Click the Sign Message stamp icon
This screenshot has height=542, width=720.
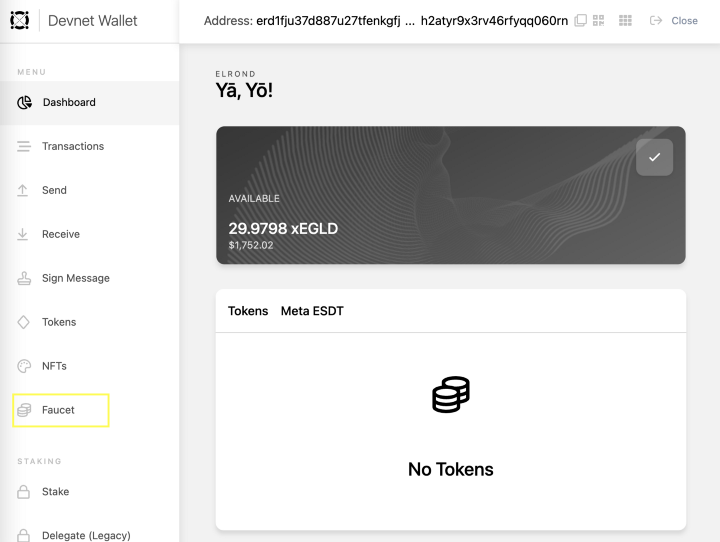pos(23,278)
